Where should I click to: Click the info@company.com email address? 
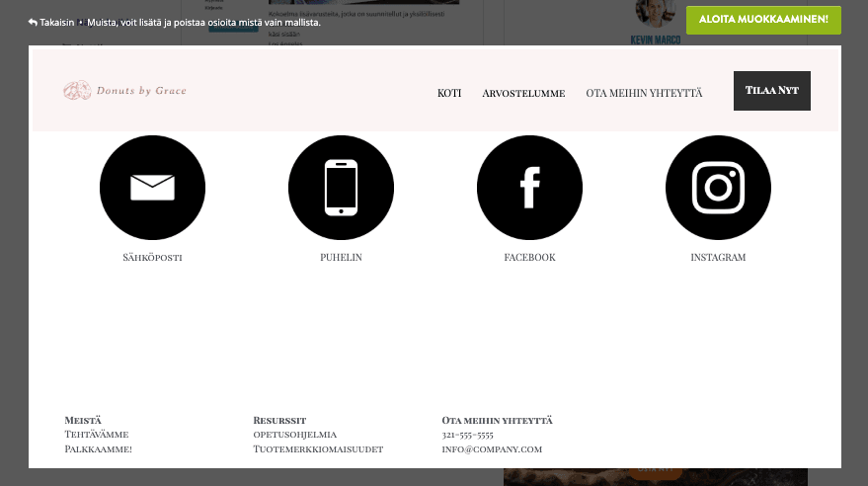pos(492,448)
